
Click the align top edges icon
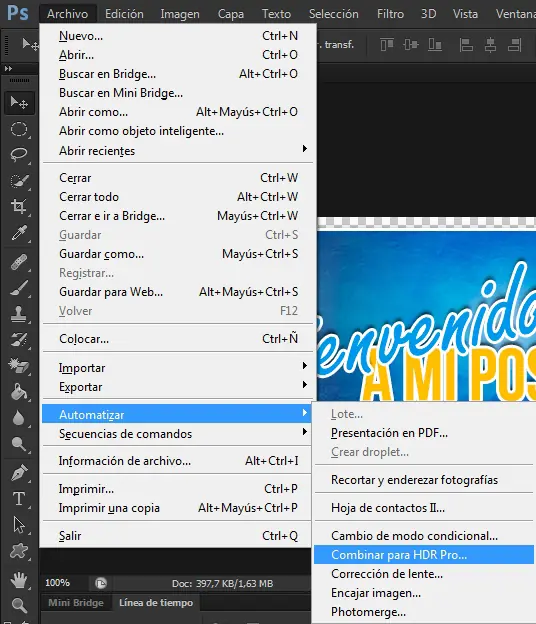pyautogui.click(x=387, y=45)
